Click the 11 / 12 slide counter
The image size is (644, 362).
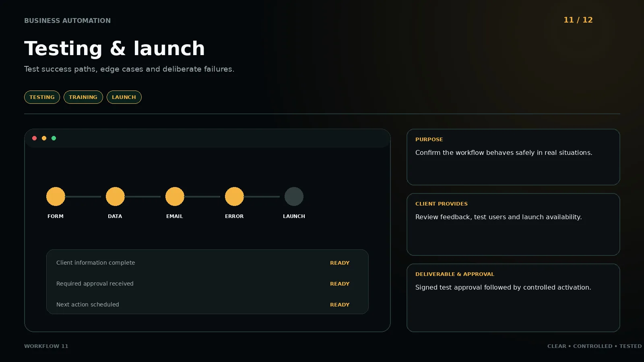point(578,20)
